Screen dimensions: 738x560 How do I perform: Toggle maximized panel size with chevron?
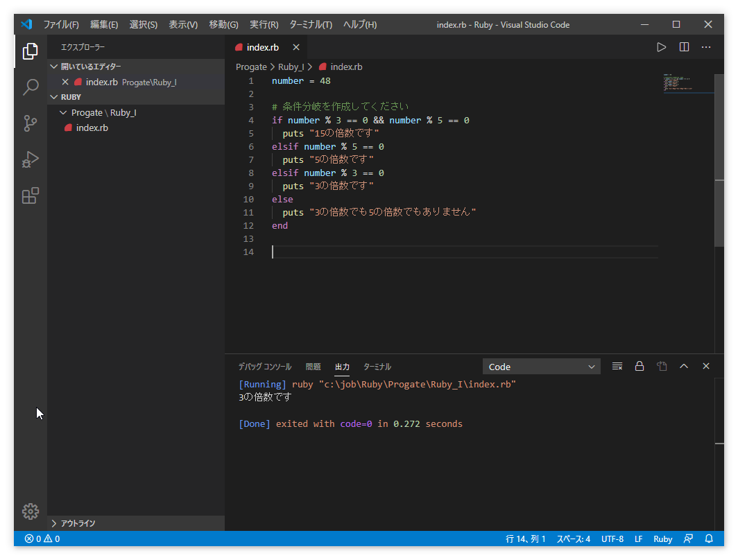click(x=684, y=367)
